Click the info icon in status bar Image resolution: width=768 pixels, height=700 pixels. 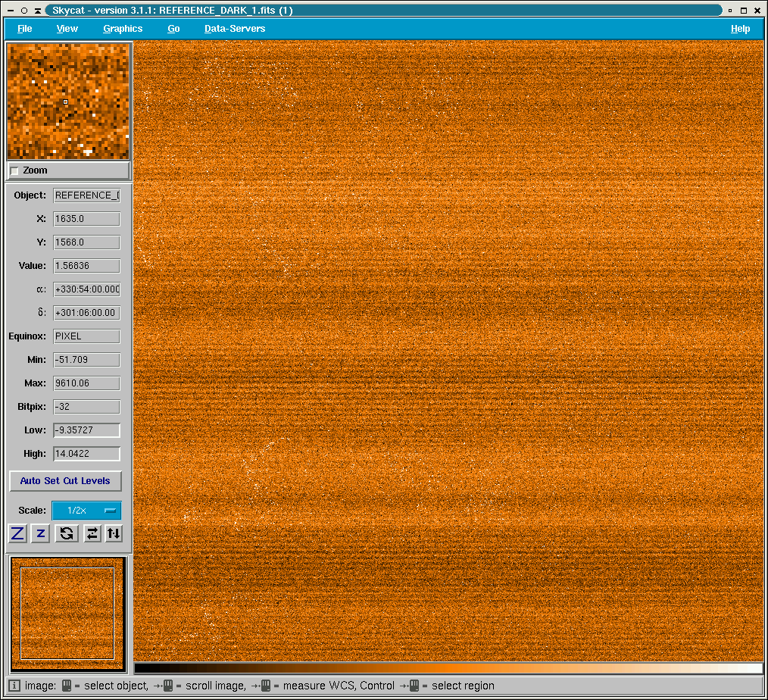coord(14,686)
